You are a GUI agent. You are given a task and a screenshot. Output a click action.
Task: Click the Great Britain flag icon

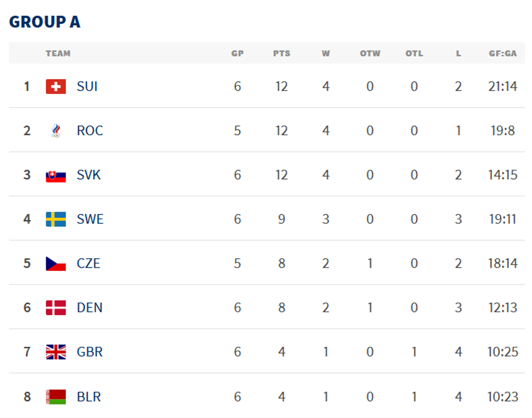pyautogui.click(x=56, y=352)
